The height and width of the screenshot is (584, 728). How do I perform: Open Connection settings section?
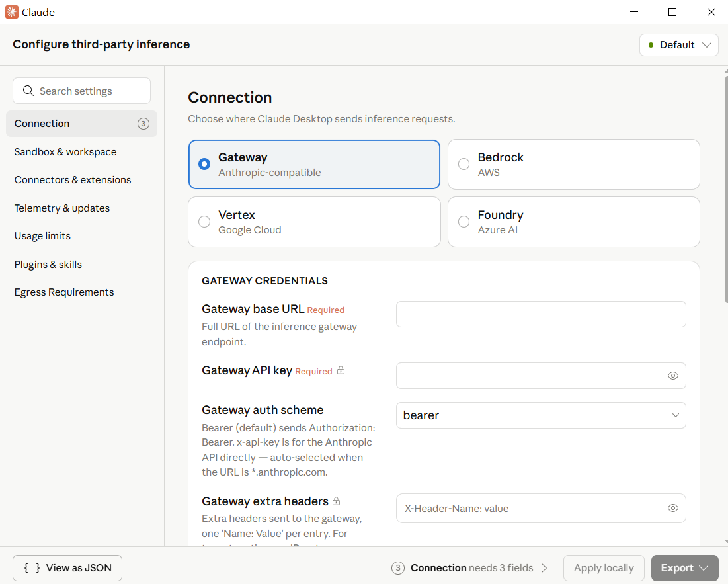click(x=82, y=124)
